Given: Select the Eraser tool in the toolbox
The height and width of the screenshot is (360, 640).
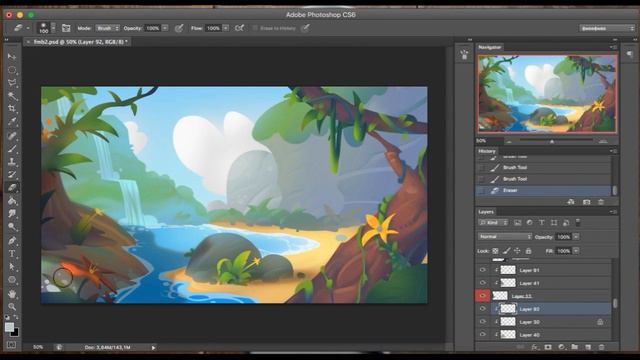Looking at the screenshot, I should (x=12, y=188).
